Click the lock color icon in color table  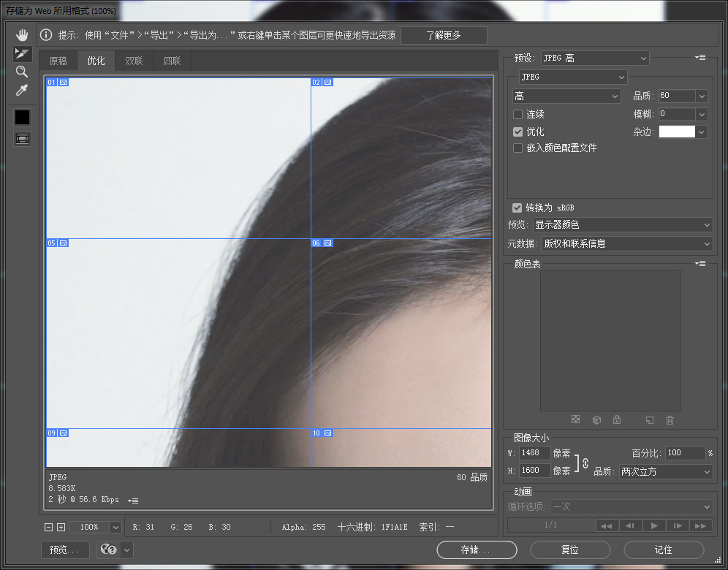click(617, 419)
